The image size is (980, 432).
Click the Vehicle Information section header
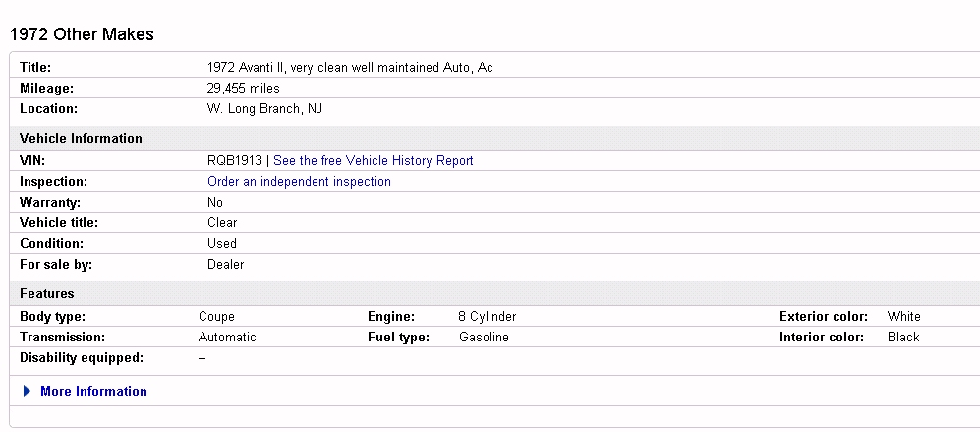click(x=82, y=139)
